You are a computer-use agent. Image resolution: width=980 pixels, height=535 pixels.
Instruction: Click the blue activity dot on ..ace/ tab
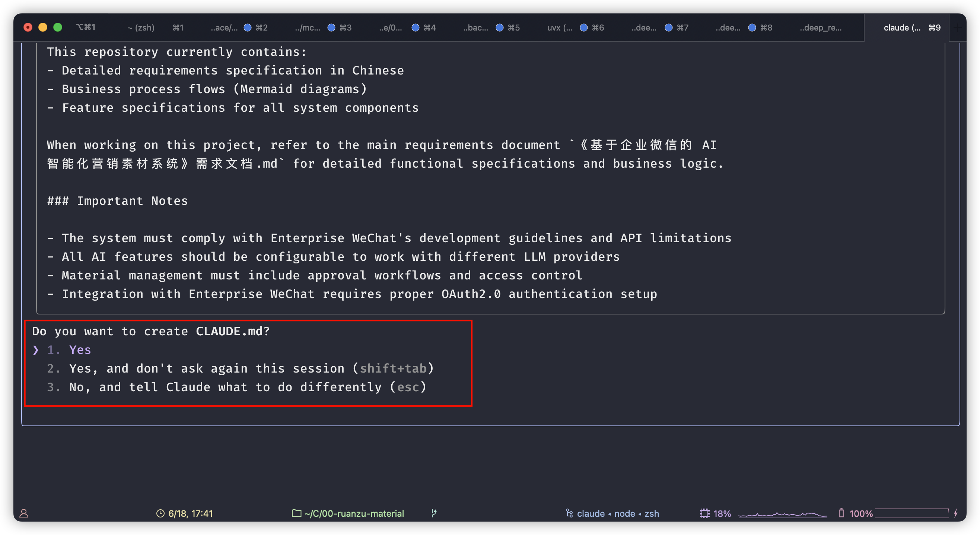click(247, 28)
